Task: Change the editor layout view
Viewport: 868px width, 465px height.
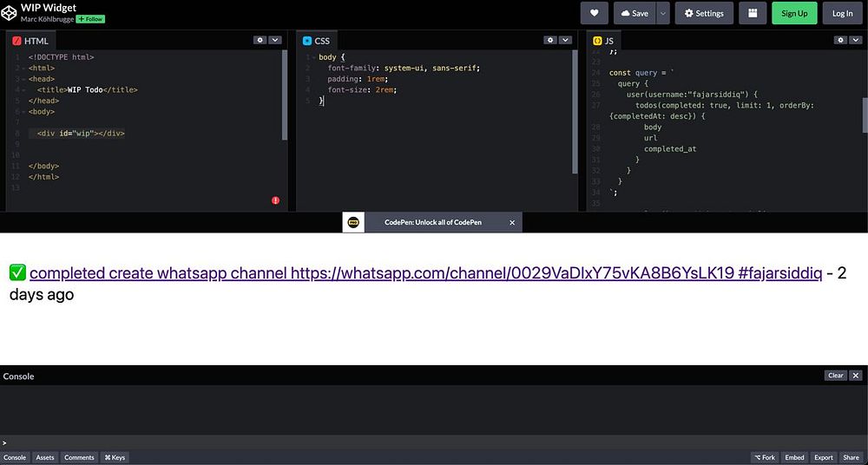Action: click(x=753, y=13)
